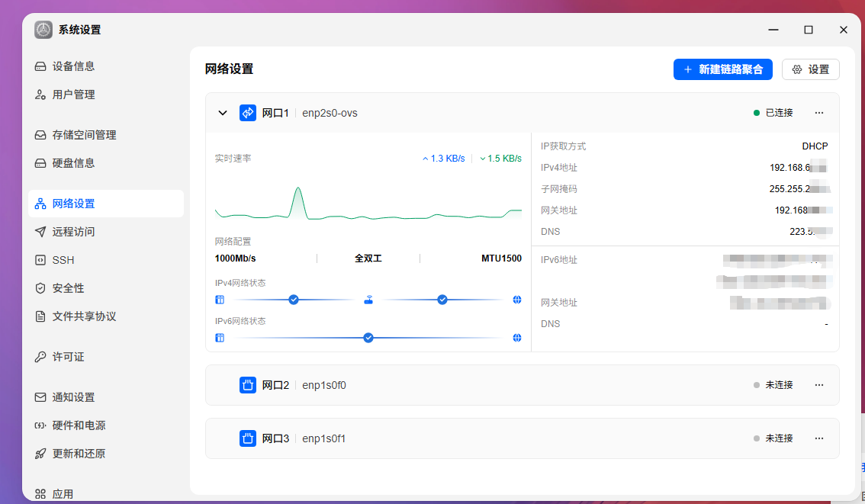Image resolution: width=865 pixels, height=504 pixels.
Task: Select 网络设置 sidebar item
Action: pos(106,204)
